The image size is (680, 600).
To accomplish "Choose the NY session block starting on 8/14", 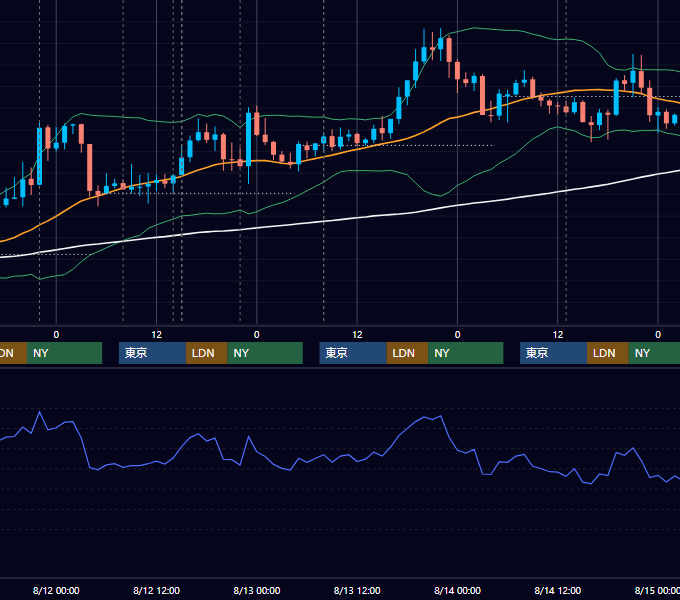I will pyautogui.click(x=654, y=353).
